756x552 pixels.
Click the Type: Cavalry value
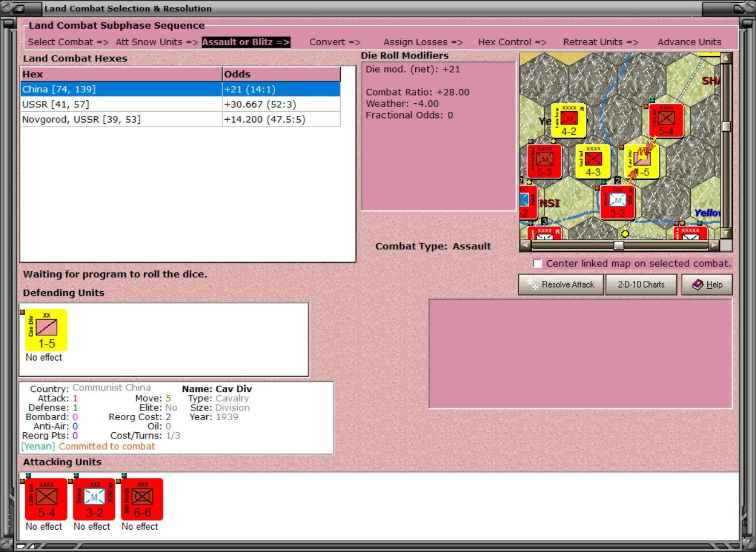[232, 398]
